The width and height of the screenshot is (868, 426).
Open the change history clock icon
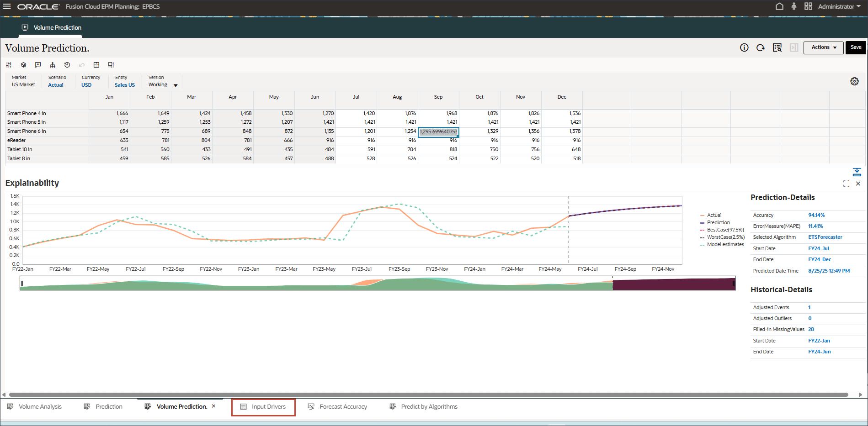(67, 65)
